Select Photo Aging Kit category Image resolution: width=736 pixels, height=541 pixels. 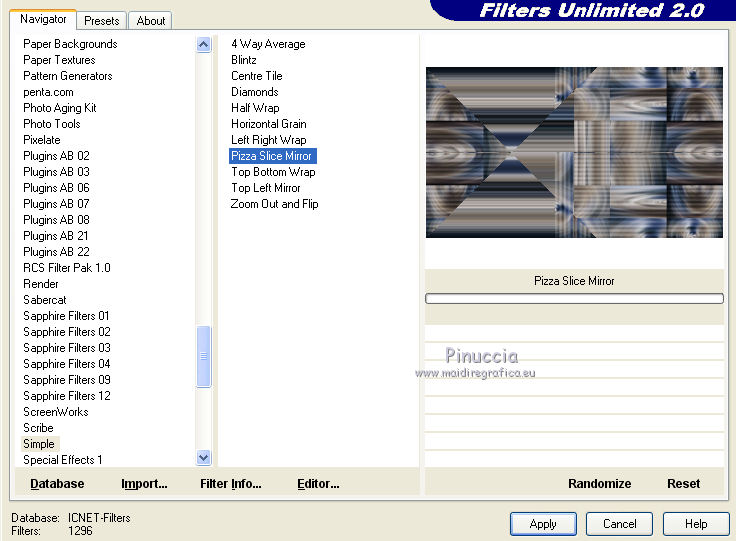[x=60, y=108]
